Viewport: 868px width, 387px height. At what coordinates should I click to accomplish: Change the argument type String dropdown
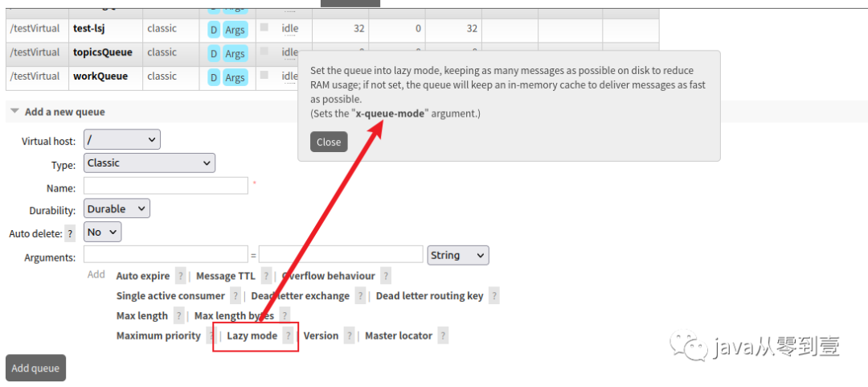coord(458,256)
